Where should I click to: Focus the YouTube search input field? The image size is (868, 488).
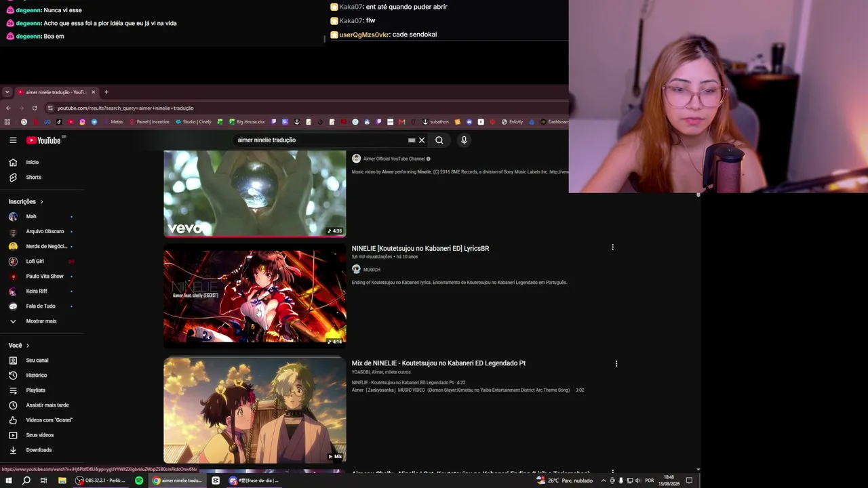click(x=320, y=140)
